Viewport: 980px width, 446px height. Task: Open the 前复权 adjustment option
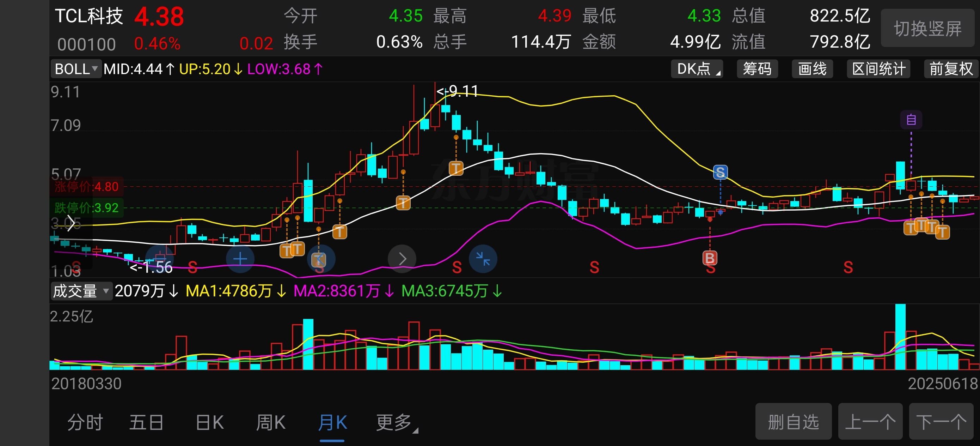click(x=950, y=69)
